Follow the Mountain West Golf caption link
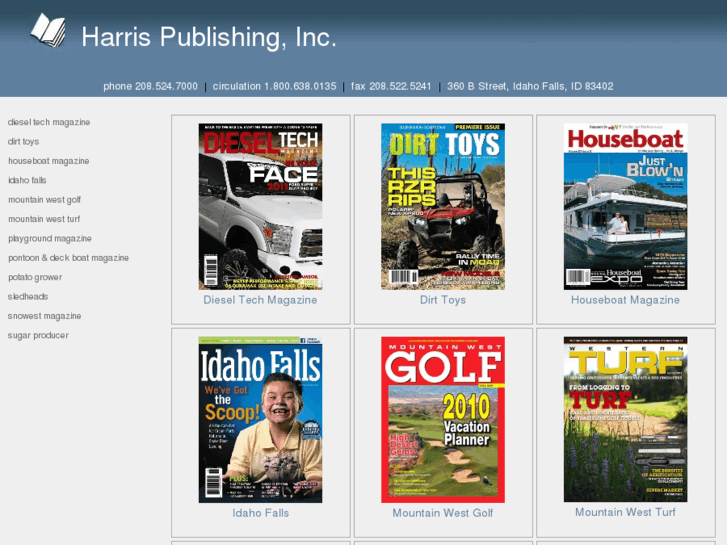 click(x=443, y=513)
